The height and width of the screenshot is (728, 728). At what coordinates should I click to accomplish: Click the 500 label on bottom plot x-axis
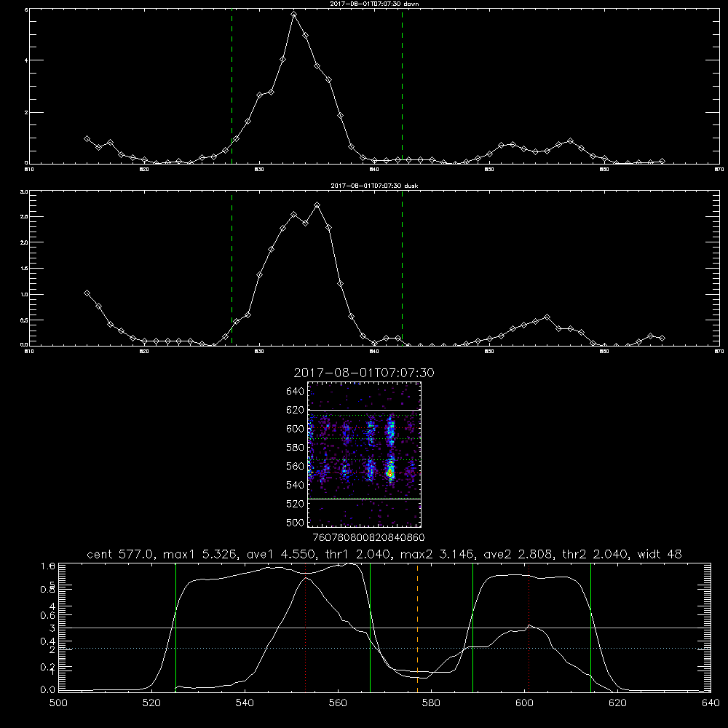tap(58, 703)
